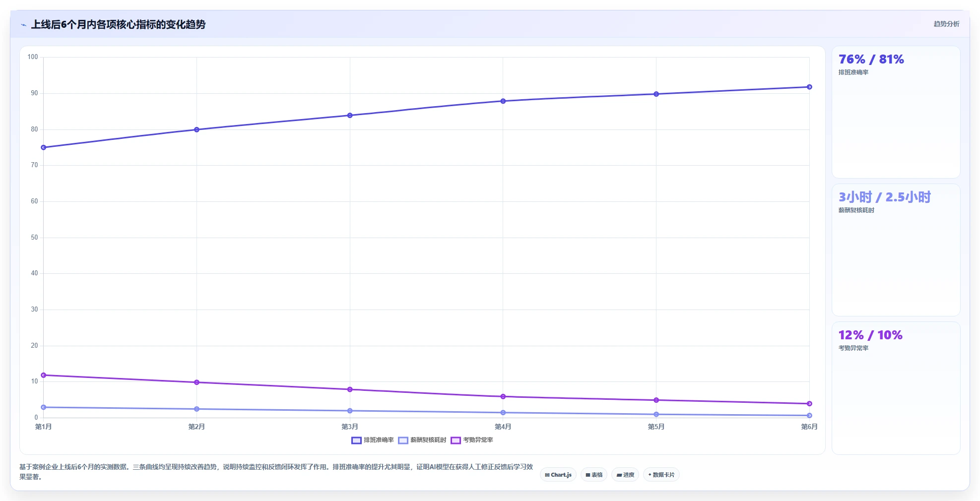This screenshot has height=501, width=980.
Task: Toggle the 薪酬复核耗时 legend swatch
Action: (403, 440)
